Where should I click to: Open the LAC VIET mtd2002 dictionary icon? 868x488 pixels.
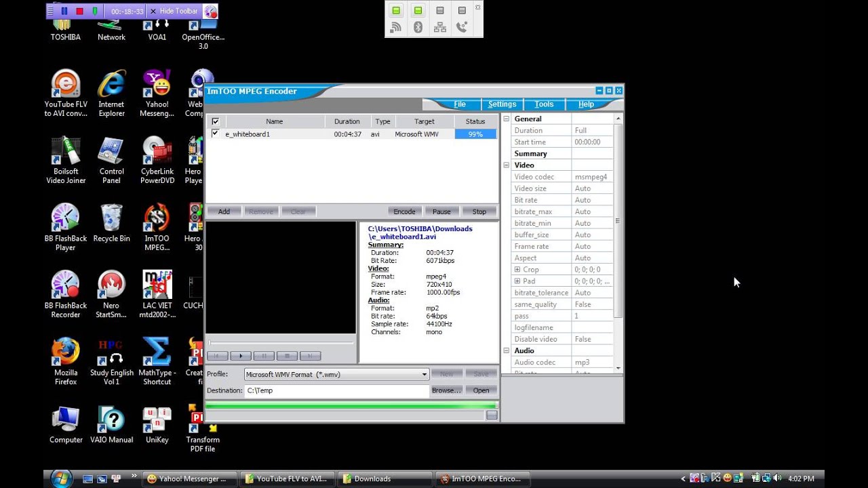[x=157, y=295]
